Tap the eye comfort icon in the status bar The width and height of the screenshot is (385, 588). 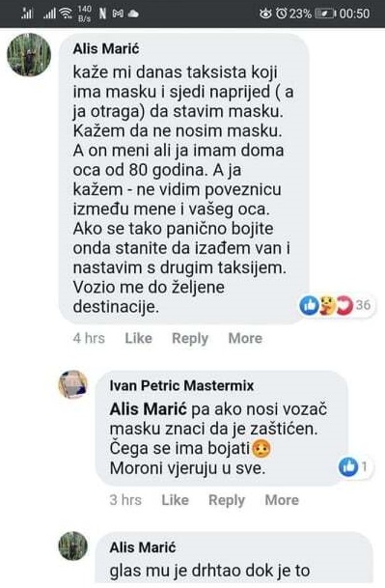265,14
